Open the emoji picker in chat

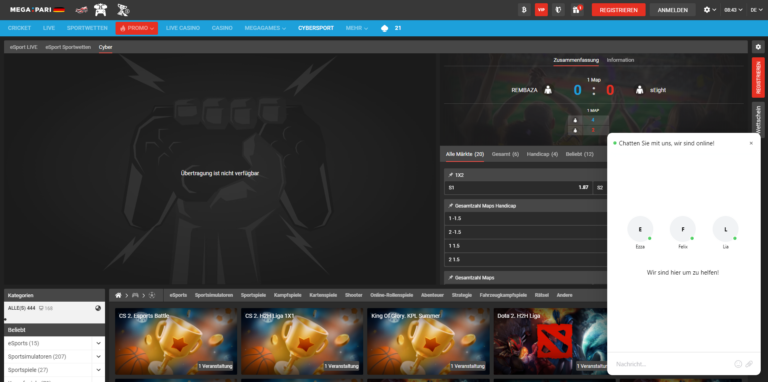tap(738, 364)
